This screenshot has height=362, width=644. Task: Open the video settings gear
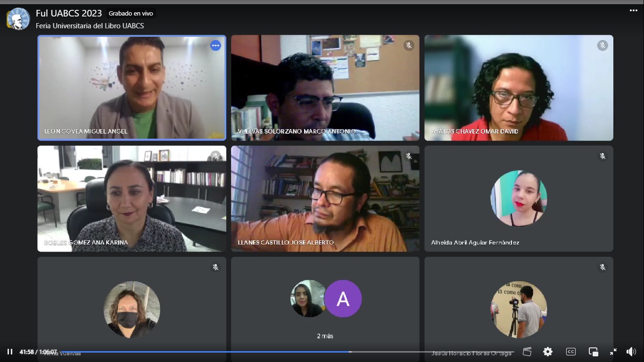547,352
